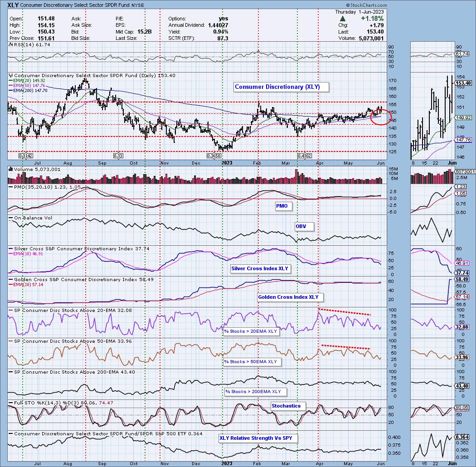
Task: Click the Yield value 0.94%
Action: pos(221,32)
